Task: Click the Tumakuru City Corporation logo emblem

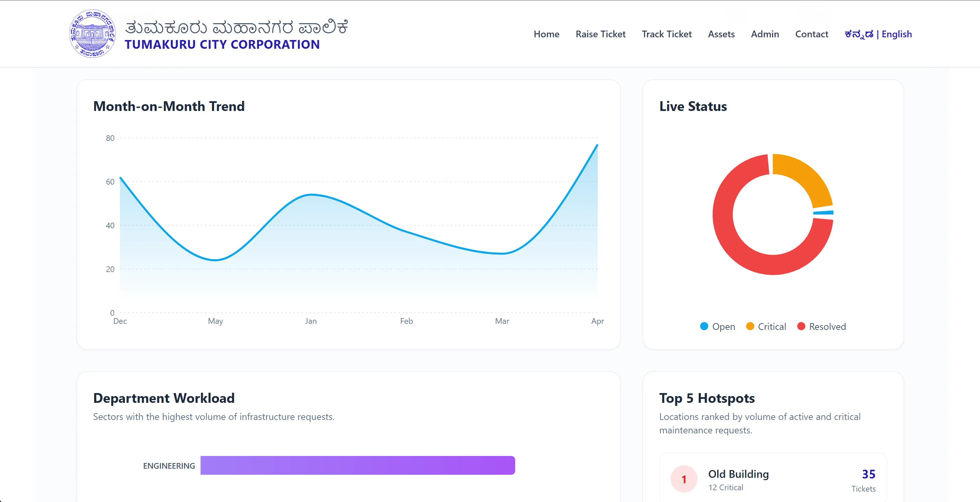Action: tap(92, 34)
